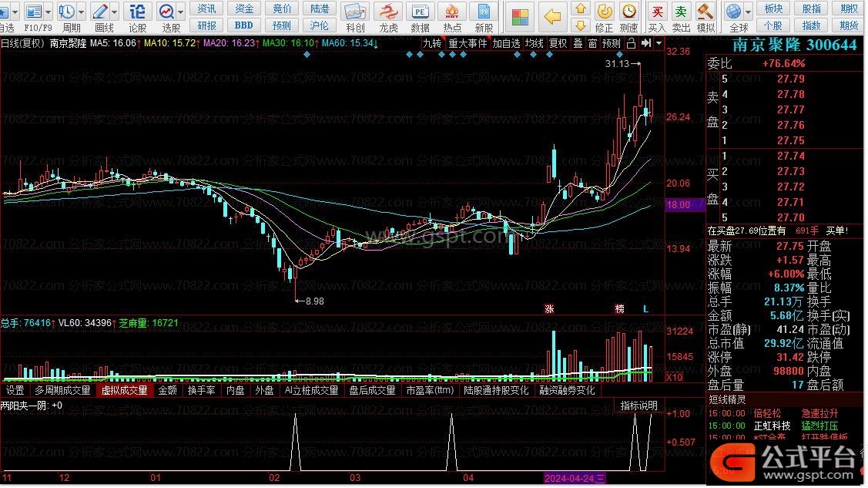Open the 全球 globe dropdown arrow
This screenshot has width=868, height=488.
pyautogui.click(x=748, y=11)
